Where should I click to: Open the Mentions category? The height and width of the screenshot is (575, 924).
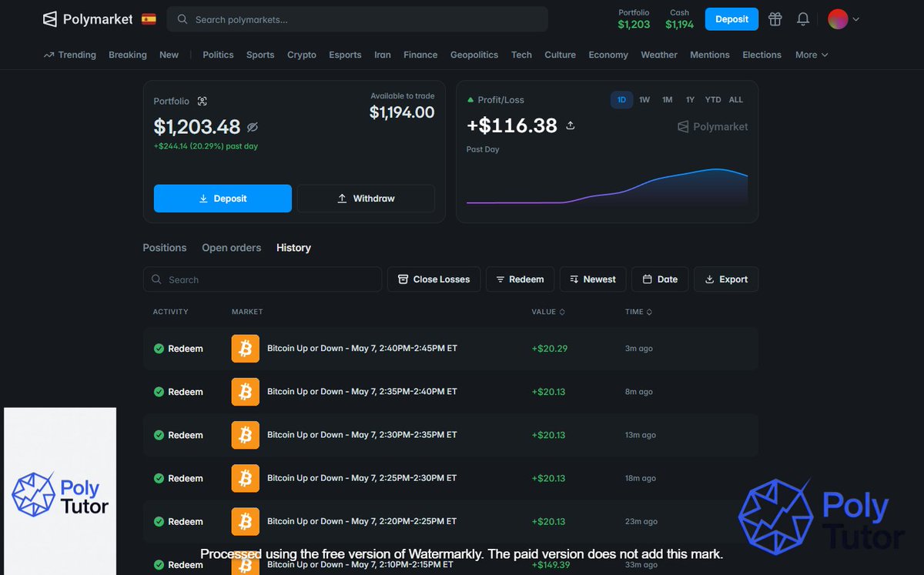(710, 55)
